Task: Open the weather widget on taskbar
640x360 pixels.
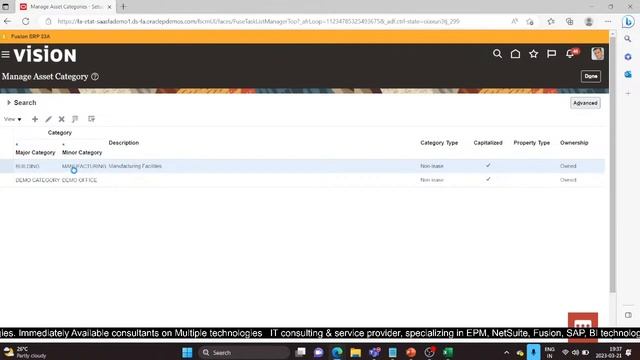Action: 24,352
